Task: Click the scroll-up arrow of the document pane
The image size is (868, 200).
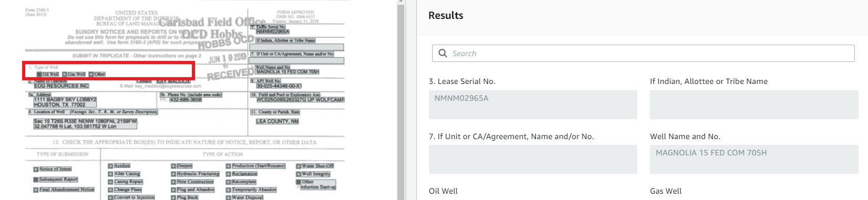Action: 401,2
